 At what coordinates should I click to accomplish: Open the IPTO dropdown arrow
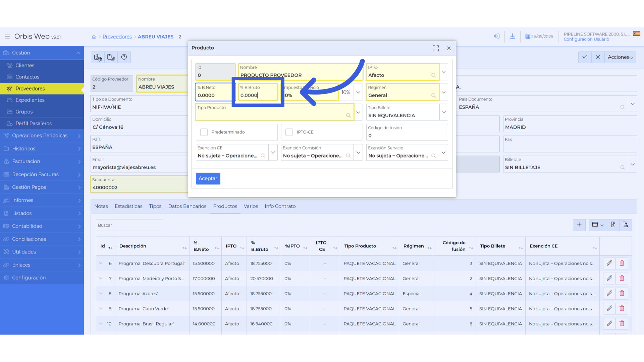(444, 72)
